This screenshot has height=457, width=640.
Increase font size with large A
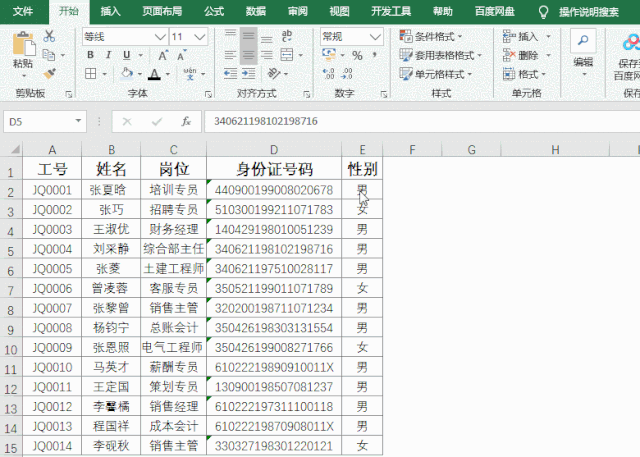[163, 55]
